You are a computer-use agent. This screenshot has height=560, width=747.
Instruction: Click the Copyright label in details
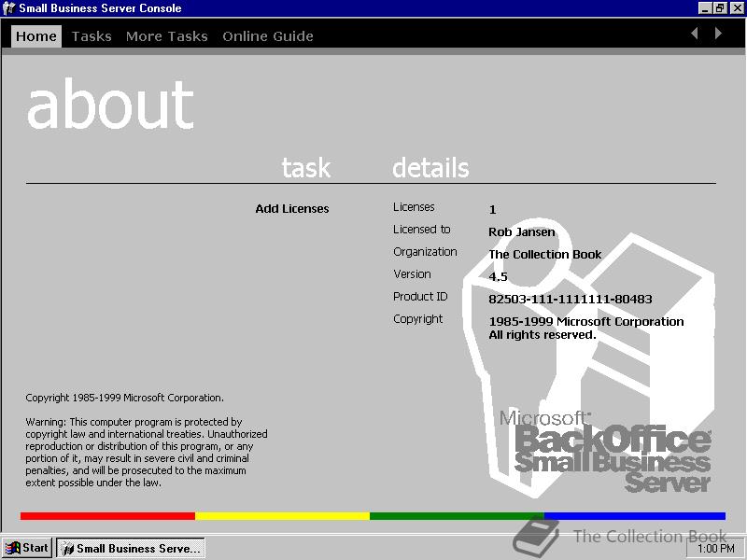[417, 319]
